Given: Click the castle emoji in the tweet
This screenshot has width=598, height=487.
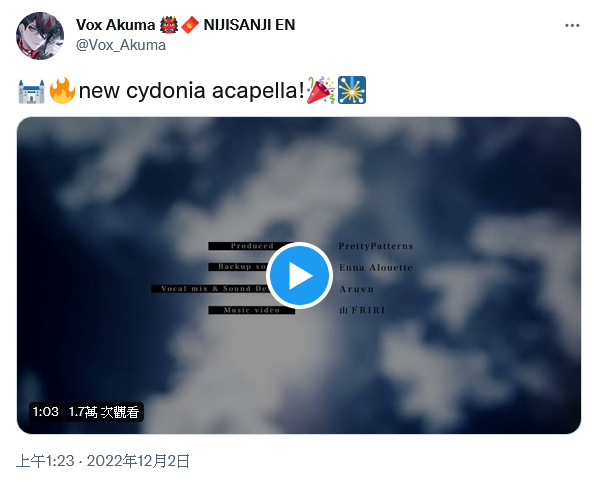Looking at the screenshot, I should (31, 91).
